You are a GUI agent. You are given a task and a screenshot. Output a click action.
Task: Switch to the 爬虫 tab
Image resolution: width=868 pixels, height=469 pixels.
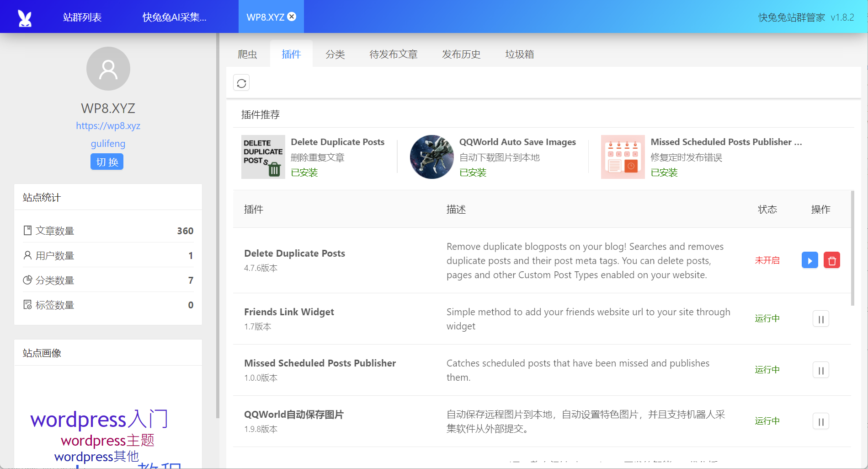pos(248,54)
